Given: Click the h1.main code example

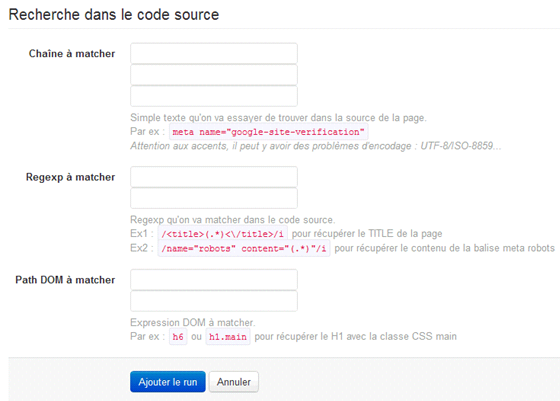Looking at the screenshot, I should 228,336.
